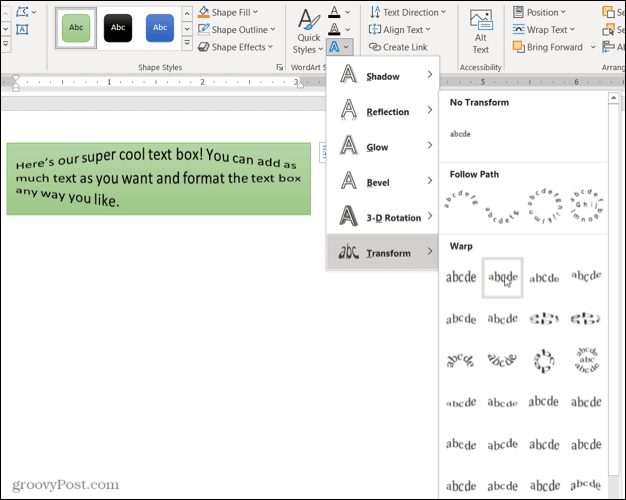Click the Text Outline A icon
Screen dimensions: 626x500
point(335,30)
